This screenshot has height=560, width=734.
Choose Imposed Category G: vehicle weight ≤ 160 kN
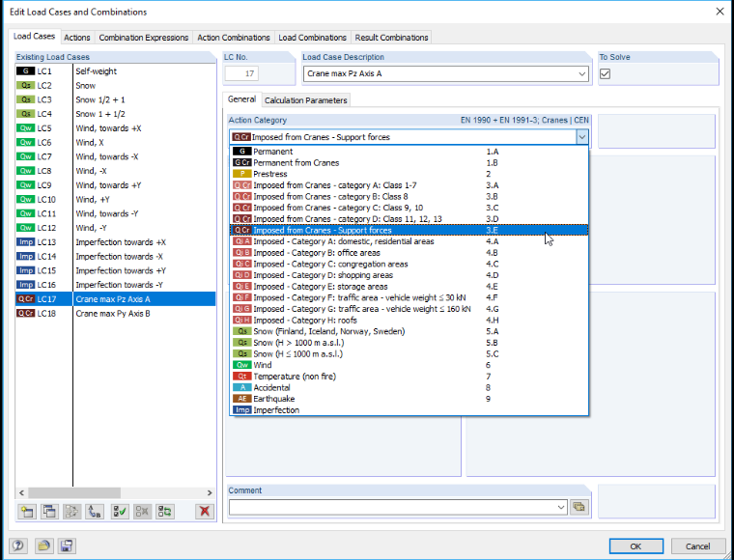(409, 309)
